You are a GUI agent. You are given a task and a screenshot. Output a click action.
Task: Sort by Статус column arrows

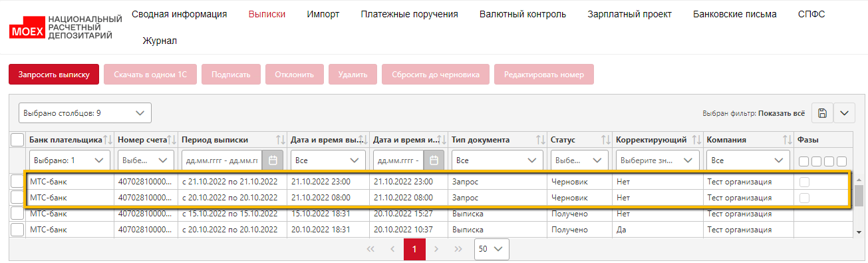(x=605, y=140)
